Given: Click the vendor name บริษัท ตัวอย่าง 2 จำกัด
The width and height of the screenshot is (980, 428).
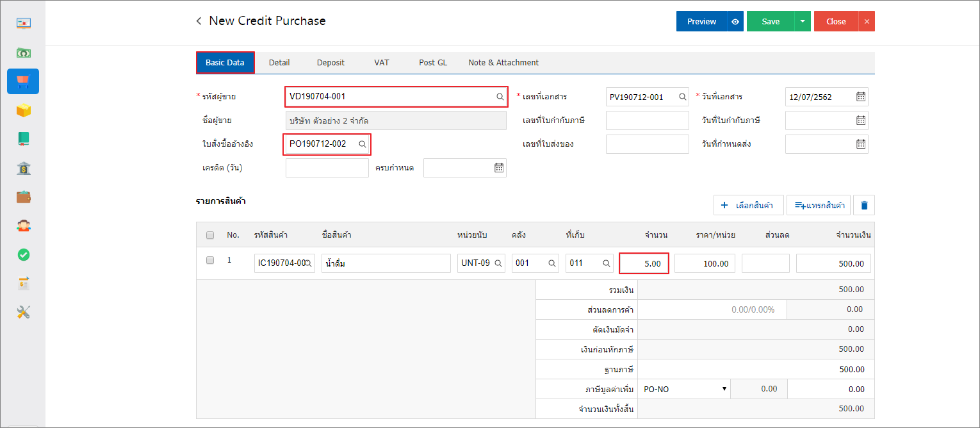Looking at the screenshot, I should point(396,120).
